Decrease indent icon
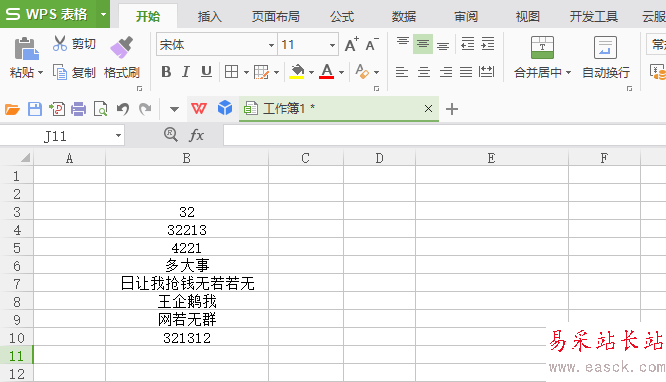Viewport: 666px width, 382px height. tap(468, 44)
